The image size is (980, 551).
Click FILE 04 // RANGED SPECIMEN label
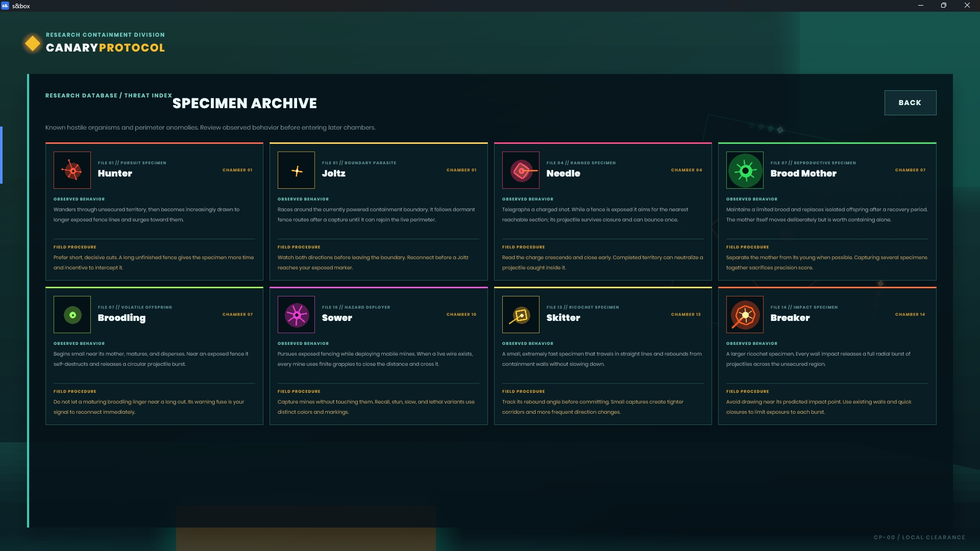point(581,163)
